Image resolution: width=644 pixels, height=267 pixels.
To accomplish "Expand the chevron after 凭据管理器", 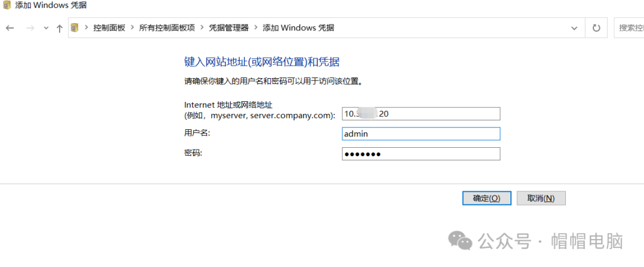I will [x=256, y=27].
